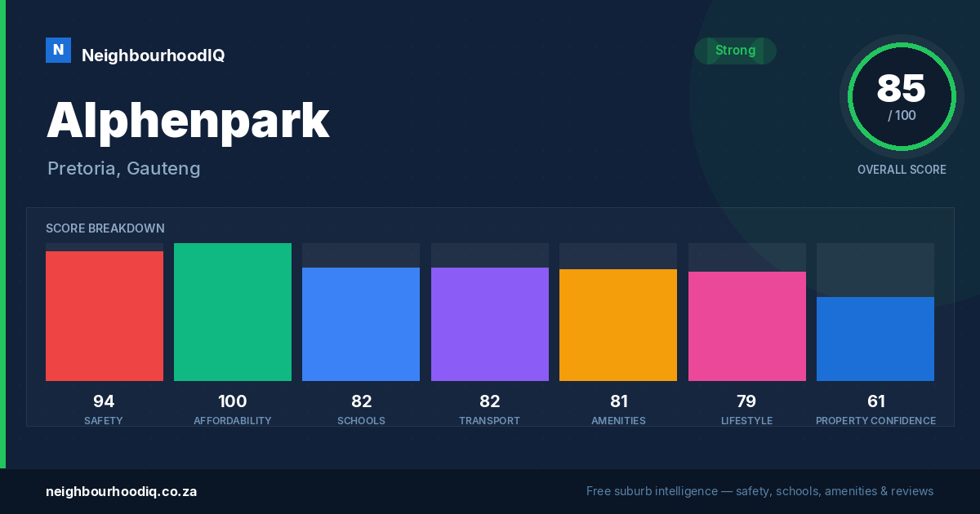Screen dimensions: 980x514
Task: Click the Property Confidence score value 61
Action: (x=875, y=401)
